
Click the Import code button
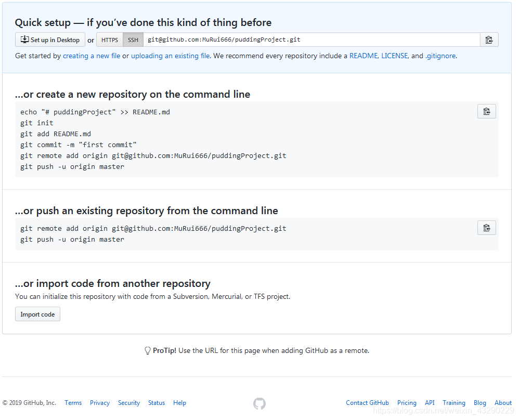click(37, 314)
